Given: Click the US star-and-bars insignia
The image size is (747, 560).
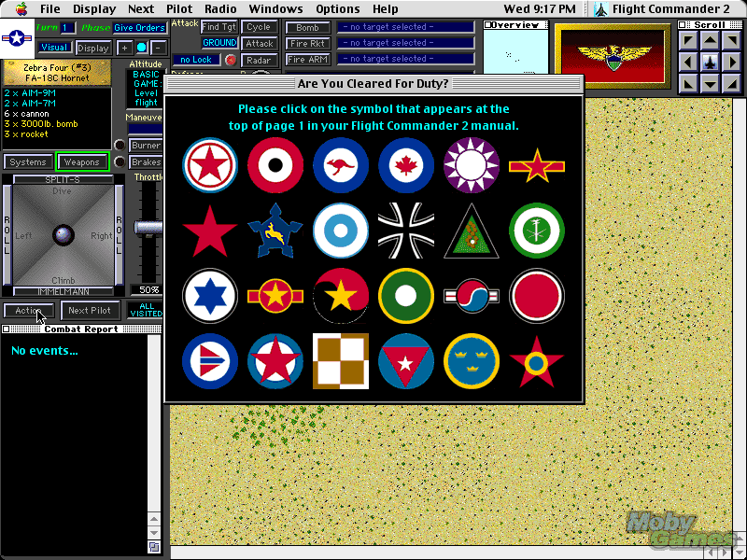Looking at the screenshot, I should (x=17, y=38).
